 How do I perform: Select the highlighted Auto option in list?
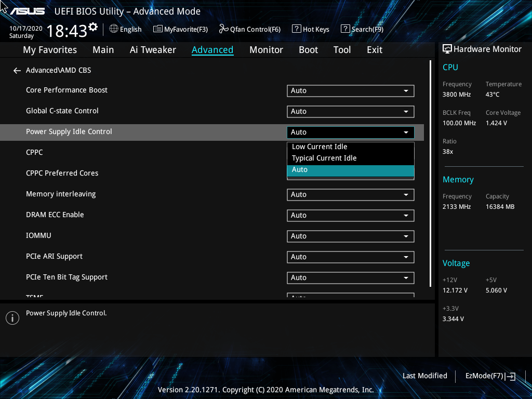point(351,170)
